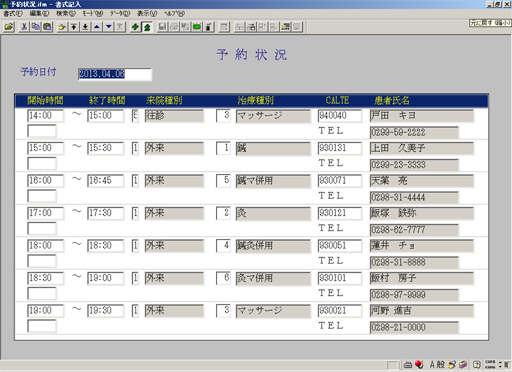This screenshot has width=512, height=372.
Task: Click the pointing hand toolbar icon
Action: coord(62,27)
